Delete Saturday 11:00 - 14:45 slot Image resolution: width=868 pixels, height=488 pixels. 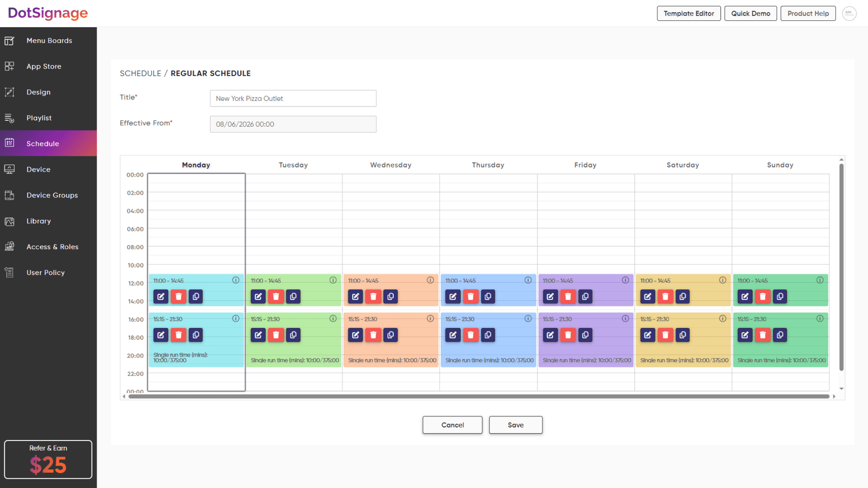[665, 296]
